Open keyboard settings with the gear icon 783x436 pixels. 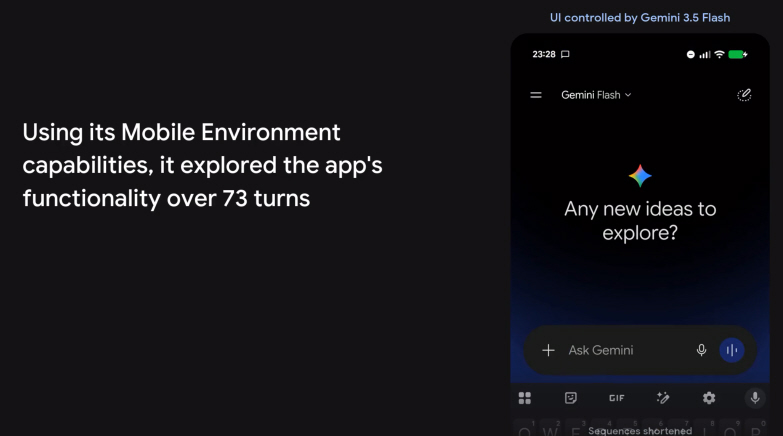(709, 398)
